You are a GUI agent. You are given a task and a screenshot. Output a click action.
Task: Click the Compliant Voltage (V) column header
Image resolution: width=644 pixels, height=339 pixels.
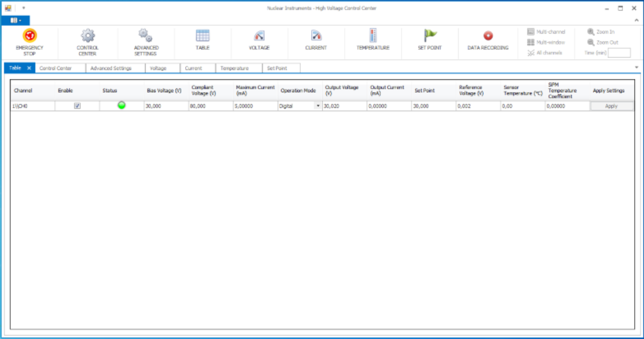pos(210,91)
